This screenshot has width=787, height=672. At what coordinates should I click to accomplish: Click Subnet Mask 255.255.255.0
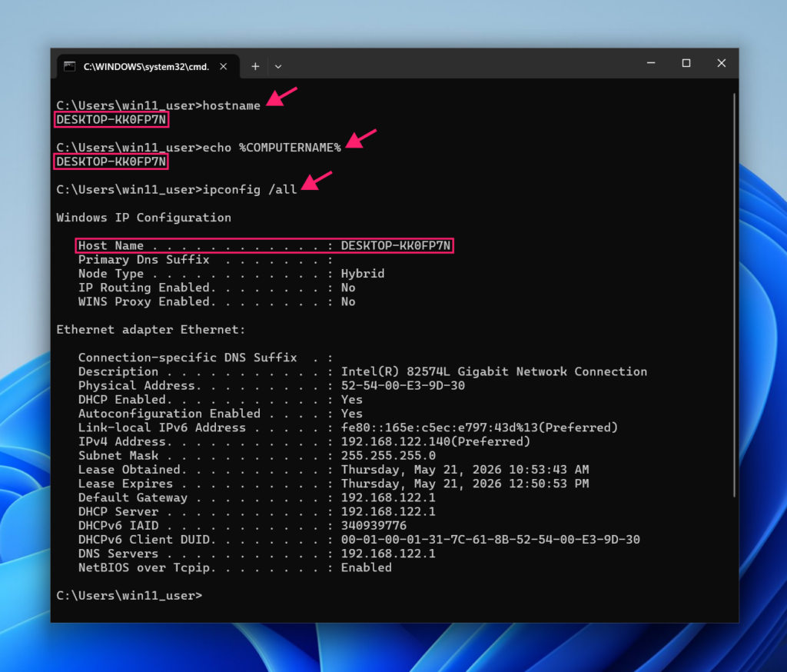coord(388,455)
